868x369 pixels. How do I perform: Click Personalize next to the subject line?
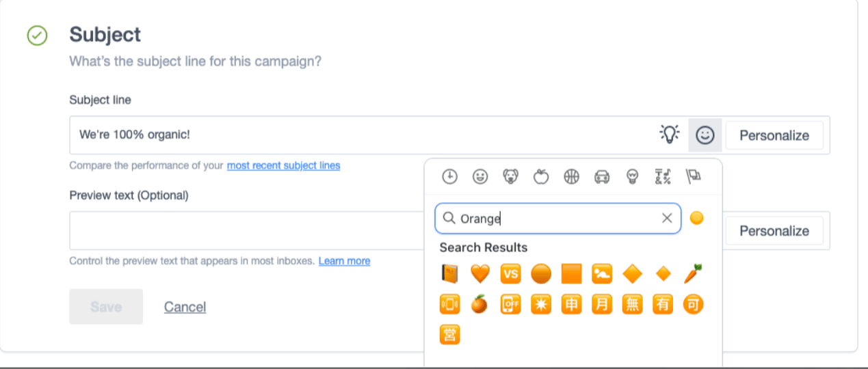(774, 135)
